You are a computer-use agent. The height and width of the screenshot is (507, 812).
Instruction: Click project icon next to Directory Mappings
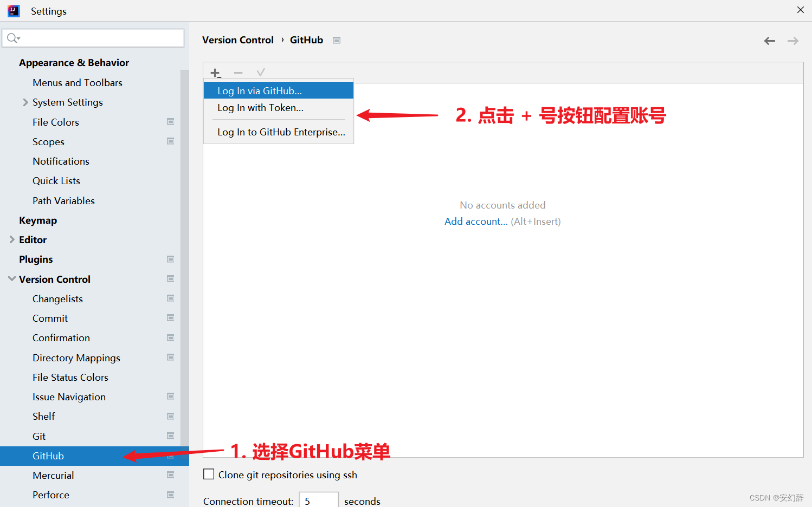[170, 357]
